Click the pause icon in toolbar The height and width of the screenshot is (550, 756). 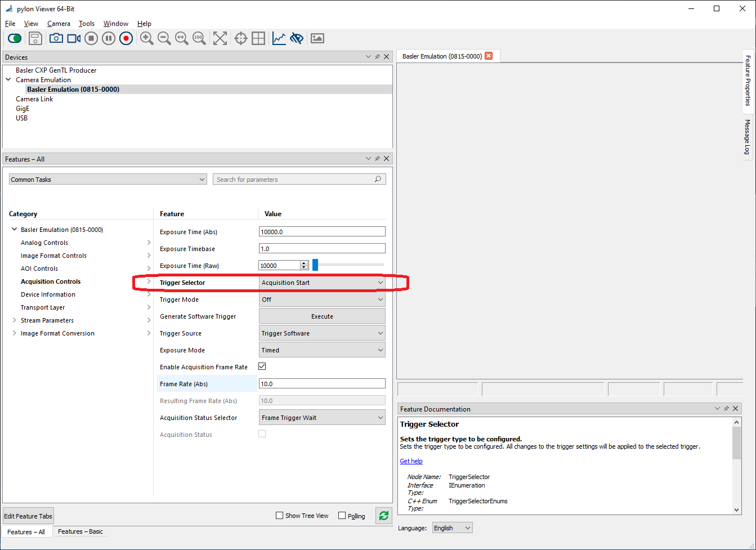click(109, 38)
